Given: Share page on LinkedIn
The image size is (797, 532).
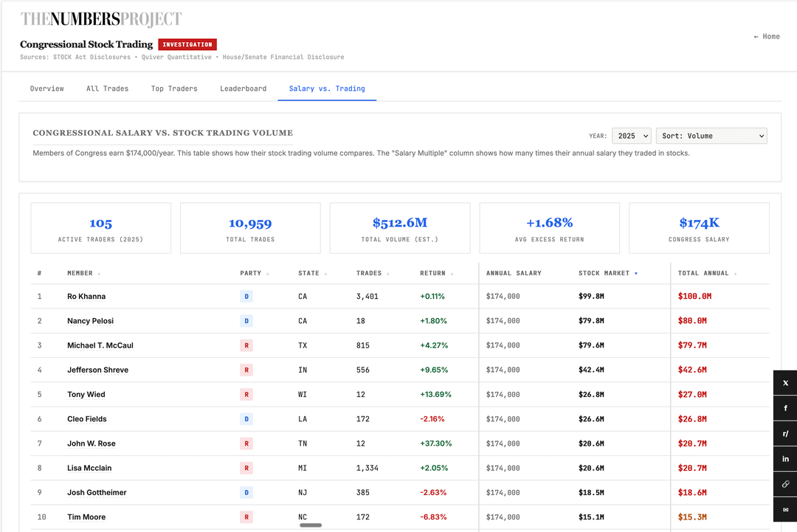Looking at the screenshot, I should point(785,459).
